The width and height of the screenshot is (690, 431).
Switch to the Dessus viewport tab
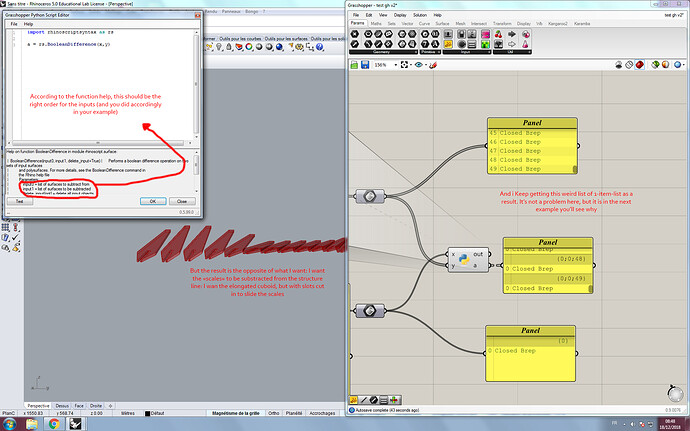[62, 405]
